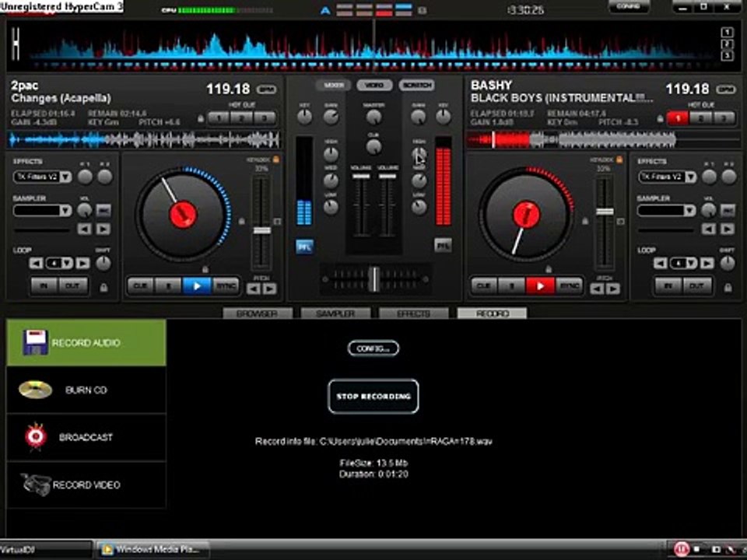Switch to the Sampler tab
This screenshot has width=747, height=560.
point(335,313)
